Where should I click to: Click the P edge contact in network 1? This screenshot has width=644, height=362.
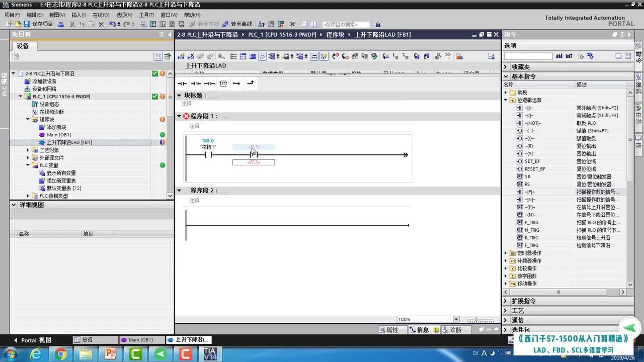[254, 154]
